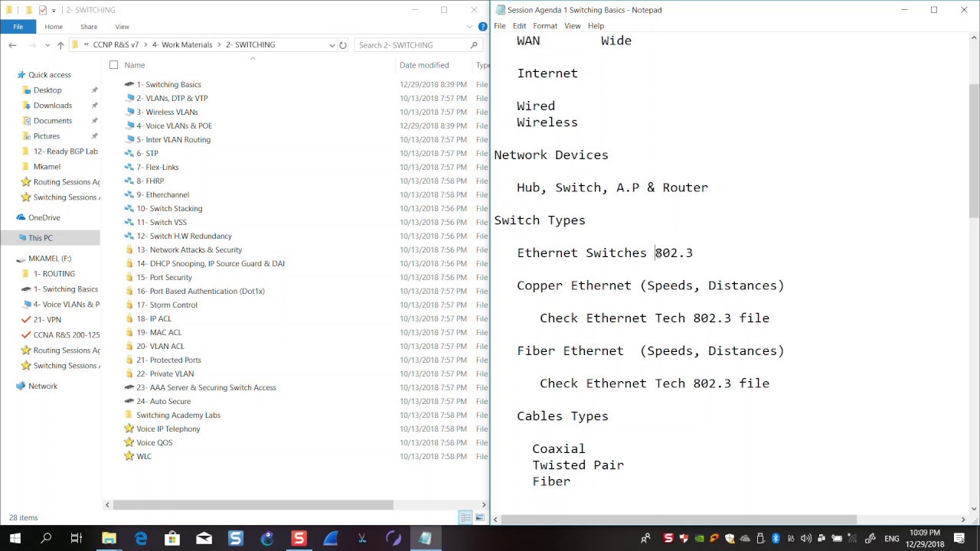The height and width of the screenshot is (551, 980).
Task: Open the red Snagit editor taskbar icon
Action: click(x=299, y=539)
